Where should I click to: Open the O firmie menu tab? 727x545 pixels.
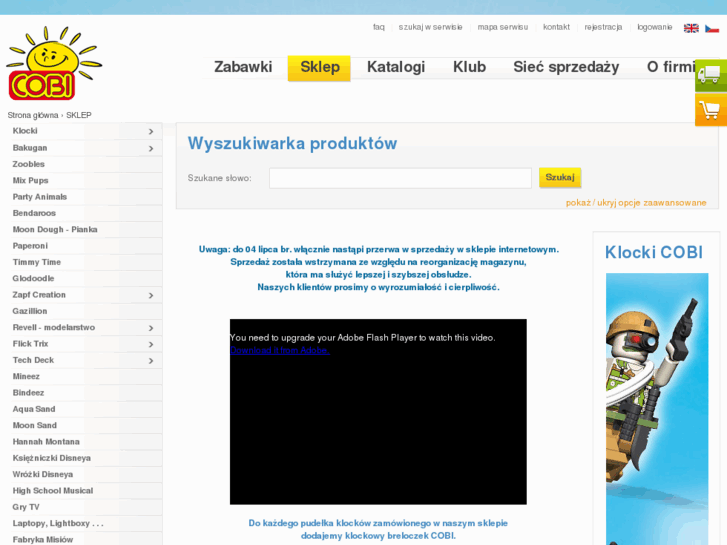pos(671,67)
